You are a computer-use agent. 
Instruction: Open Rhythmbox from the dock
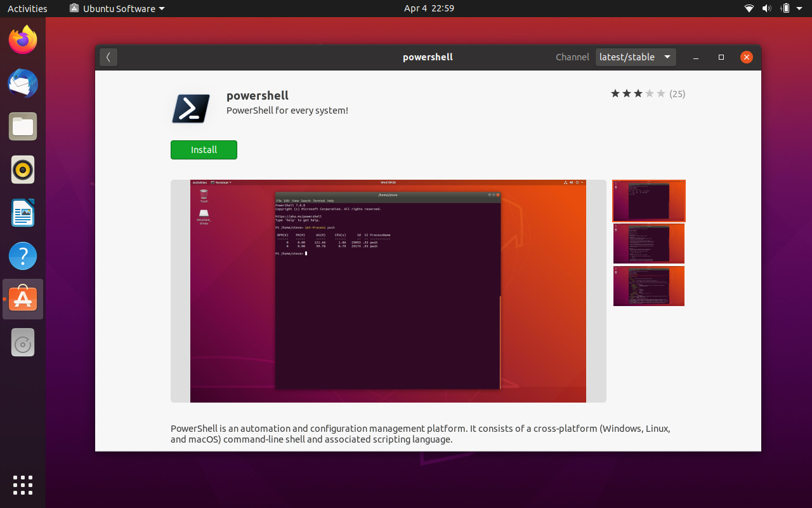click(x=23, y=170)
